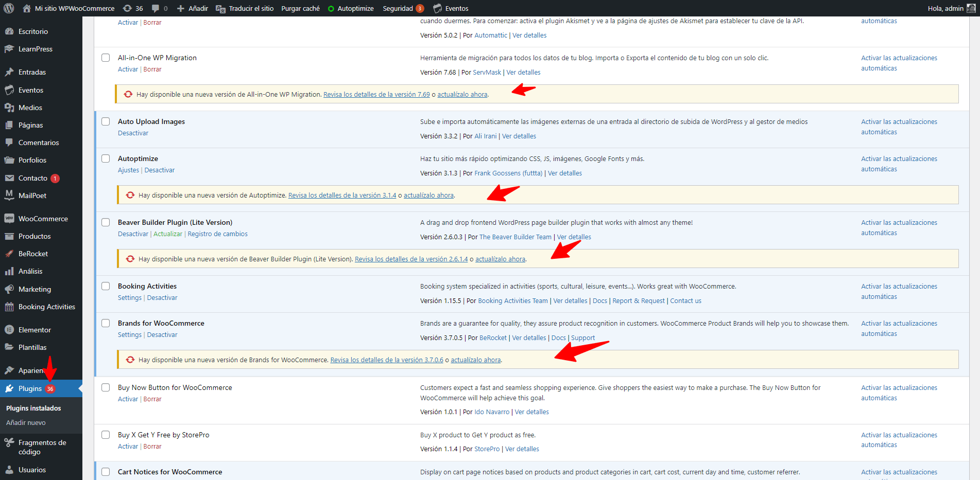The width and height of the screenshot is (980, 480).
Task: Open Frank Goossens (futtta) author link
Action: coord(508,173)
